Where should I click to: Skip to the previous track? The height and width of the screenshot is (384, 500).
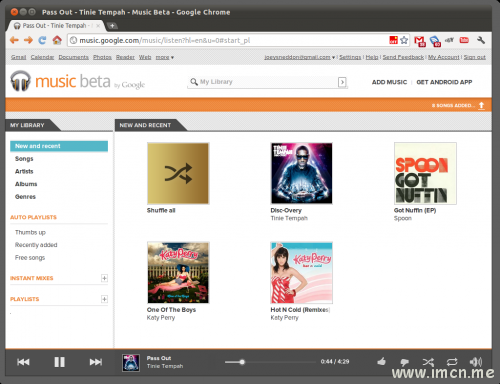pos(23,362)
